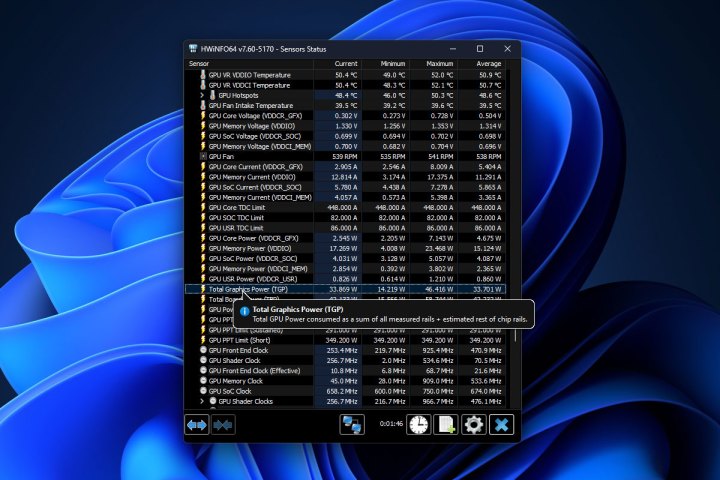
Task: Click the clock reset timer icon
Action: (x=419, y=424)
